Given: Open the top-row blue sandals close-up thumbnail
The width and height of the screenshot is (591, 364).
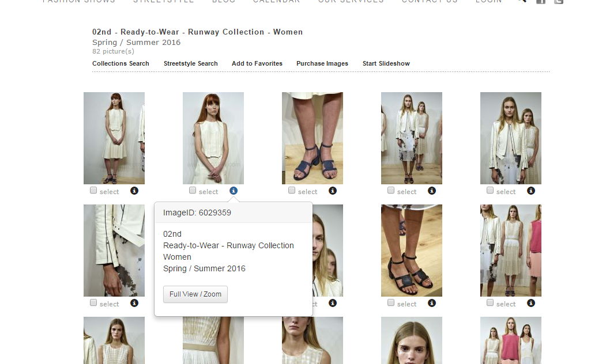Looking at the screenshot, I should point(312,138).
